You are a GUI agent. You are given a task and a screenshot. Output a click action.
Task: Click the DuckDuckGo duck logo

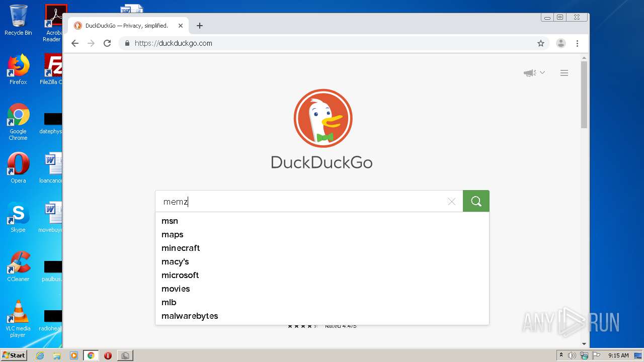(x=323, y=119)
